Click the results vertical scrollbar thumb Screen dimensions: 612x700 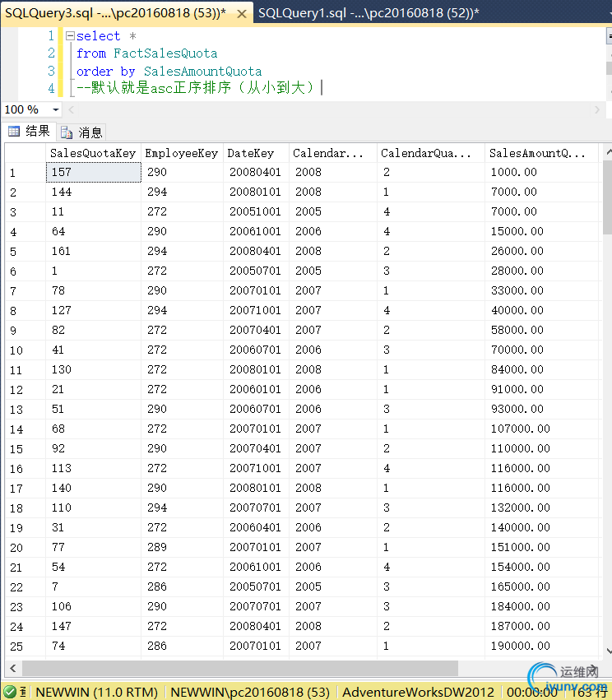pyautogui.click(x=607, y=197)
